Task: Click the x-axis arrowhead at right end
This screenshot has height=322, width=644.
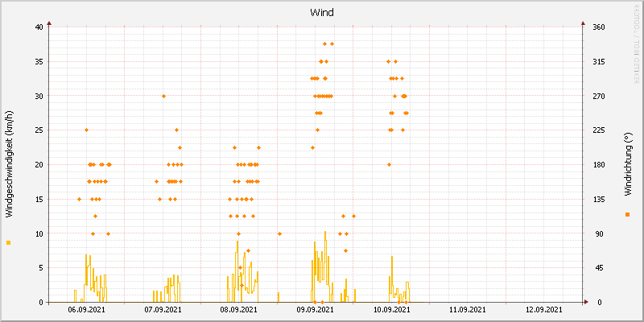Action: [x=586, y=302]
